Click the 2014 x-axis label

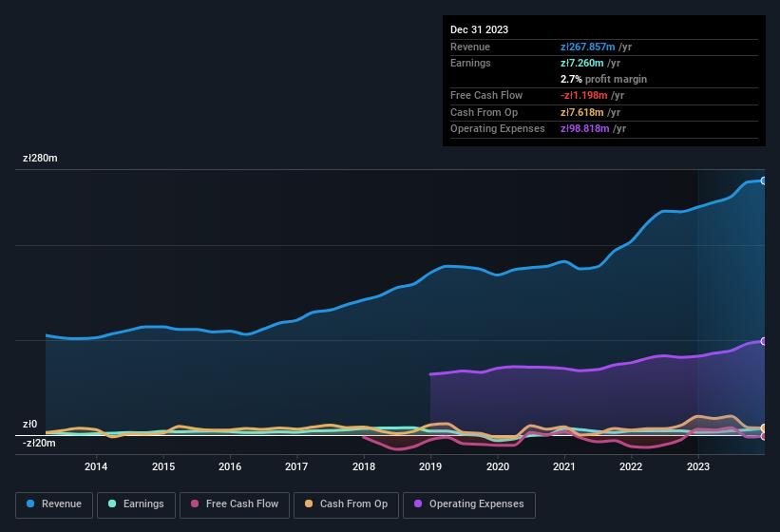(x=96, y=466)
